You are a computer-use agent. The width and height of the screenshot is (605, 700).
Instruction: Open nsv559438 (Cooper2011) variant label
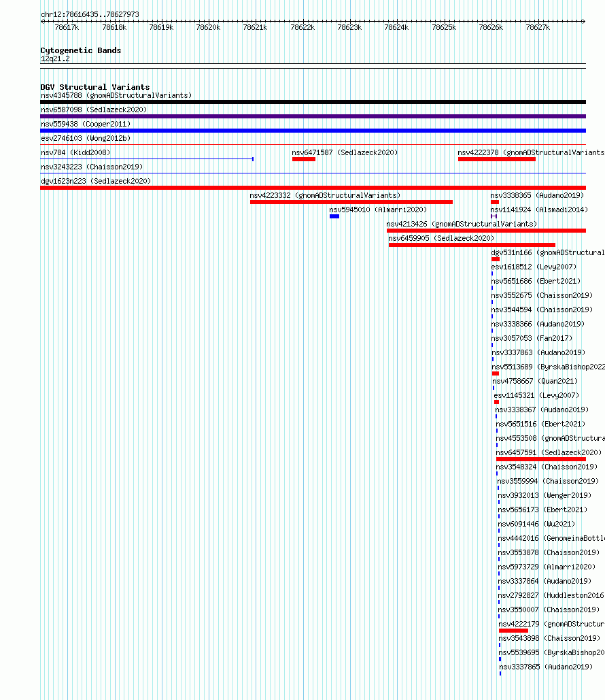click(x=86, y=124)
